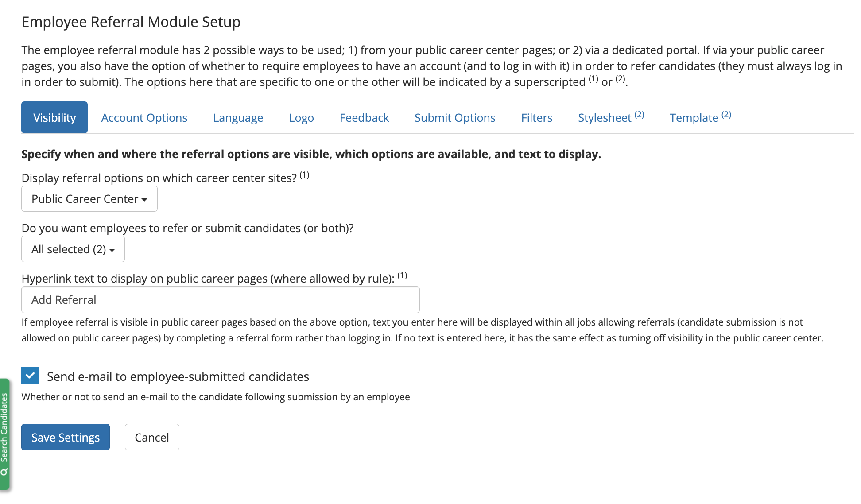861x504 pixels.
Task: Click the Add Referral hyperlink text field
Action: click(220, 300)
